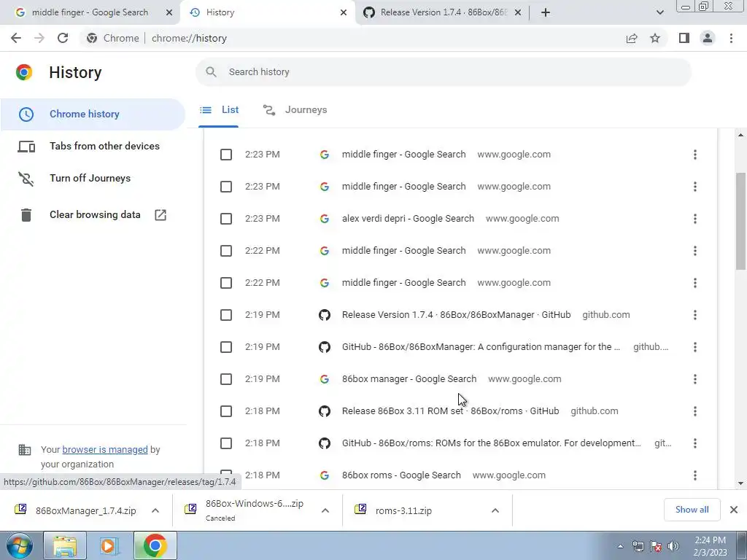Open the browser side panel
The image size is (747, 560).
point(684,38)
